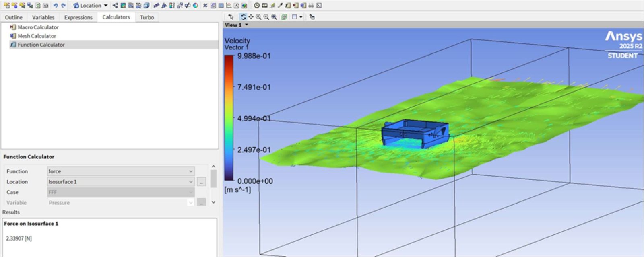Click the ellipsis button beside Location field
The height and width of the screenshot is (257, 644).
point(201,182)
